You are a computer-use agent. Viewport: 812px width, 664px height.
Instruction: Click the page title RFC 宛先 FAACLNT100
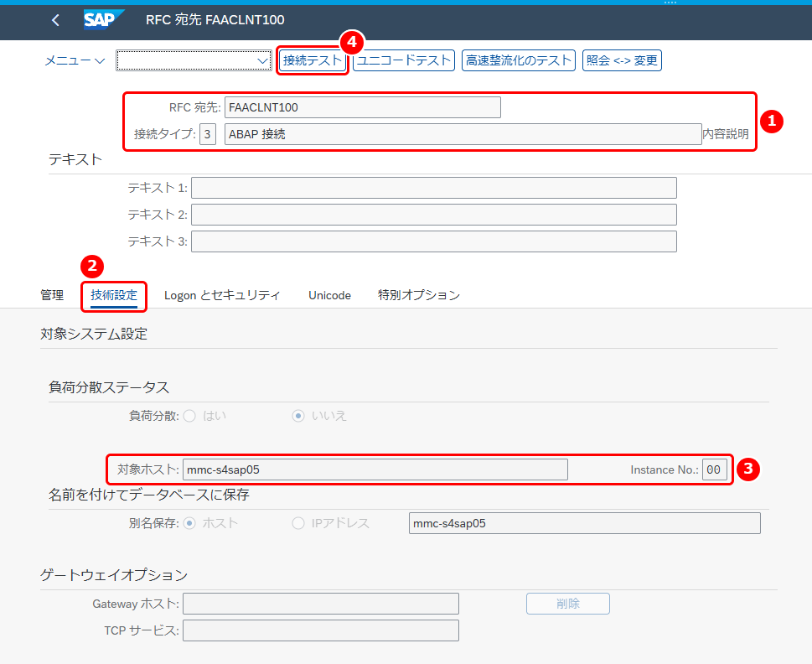click(215, 19)
